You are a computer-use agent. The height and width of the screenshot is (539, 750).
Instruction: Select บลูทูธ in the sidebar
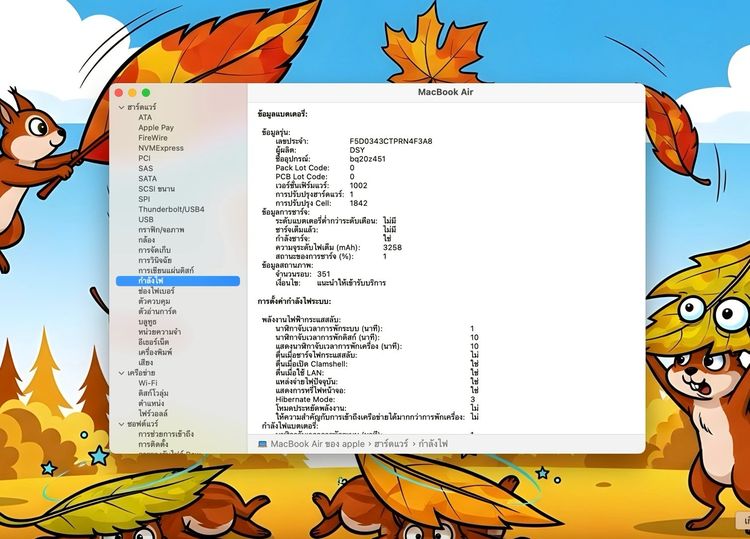point(147,322)
